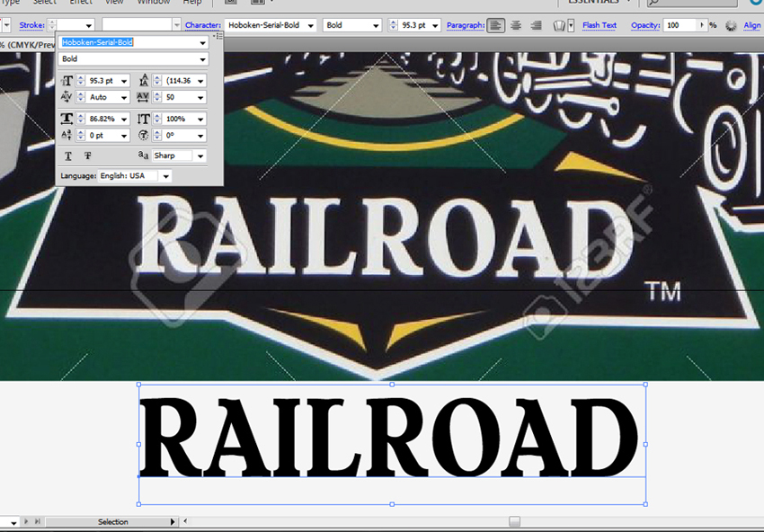
Task: Click the Make Envelope warp icon
Action: click(x=559, y=25)
